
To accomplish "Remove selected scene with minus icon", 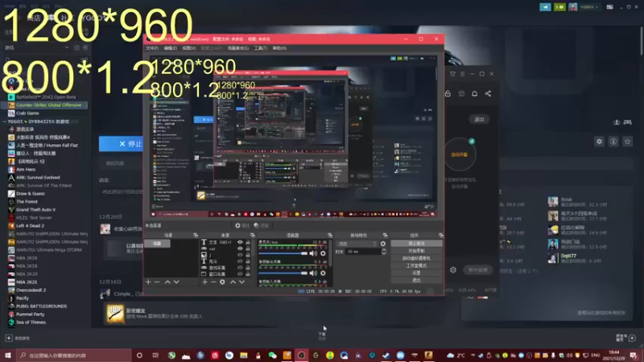I will [157, 282].
